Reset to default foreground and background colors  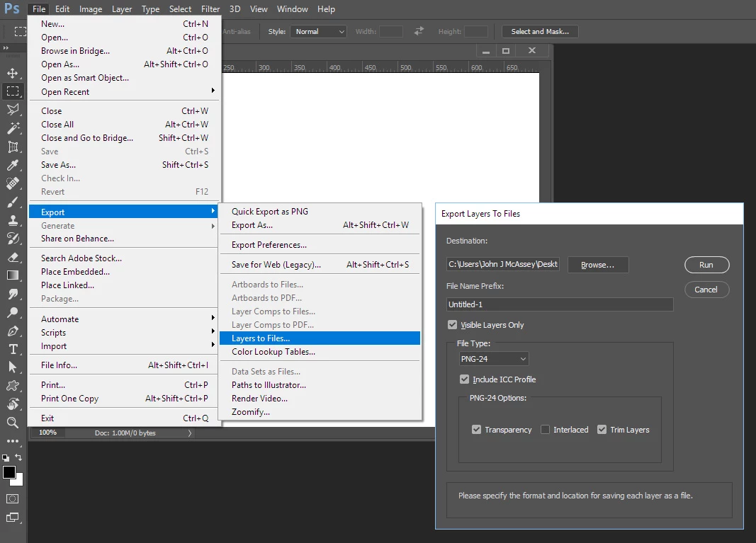[6, 458]
